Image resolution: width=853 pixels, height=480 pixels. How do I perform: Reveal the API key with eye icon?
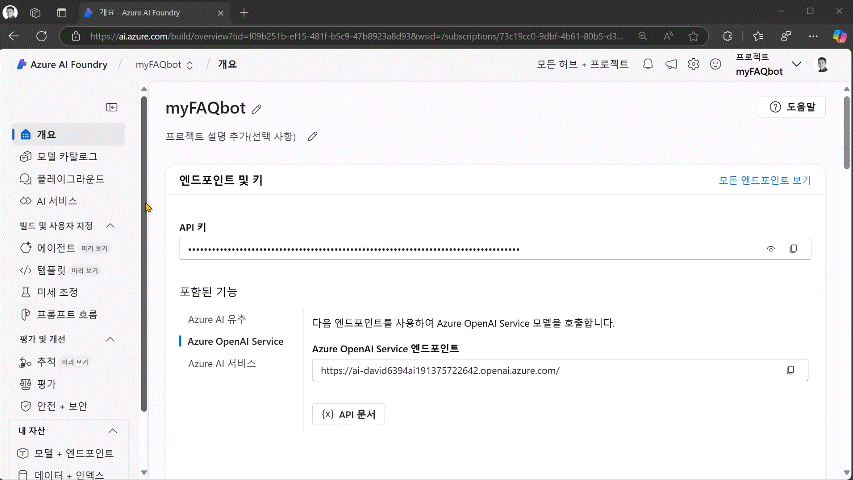771,249
